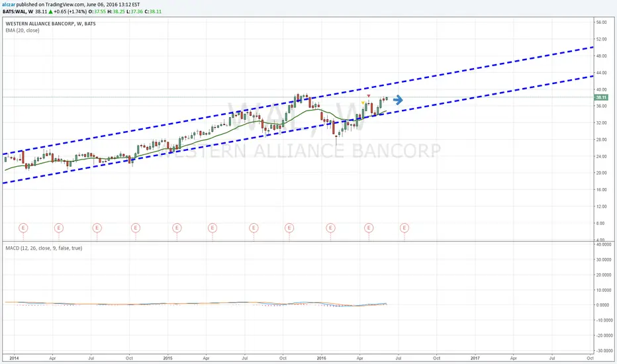Click the earnings E marker just after Jul 2015
Screen dimensions: 617x364
click(254, 228)
